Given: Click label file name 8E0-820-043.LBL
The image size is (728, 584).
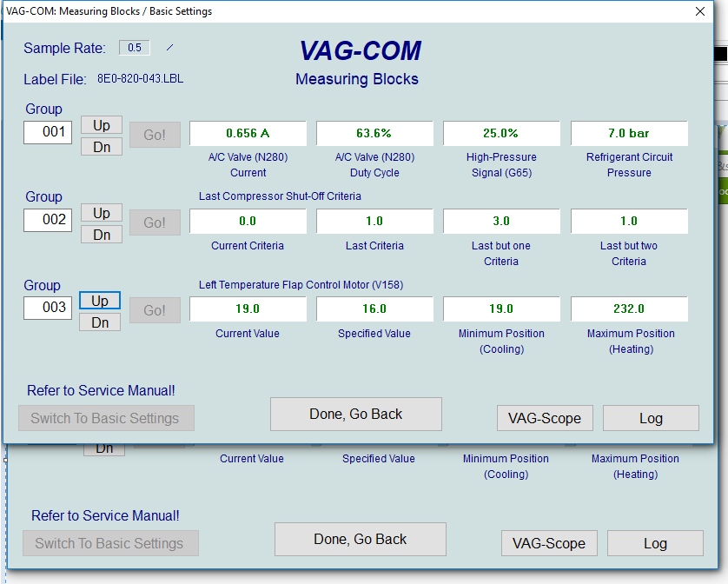Looking at the screenshot, I should pos(140,78).
